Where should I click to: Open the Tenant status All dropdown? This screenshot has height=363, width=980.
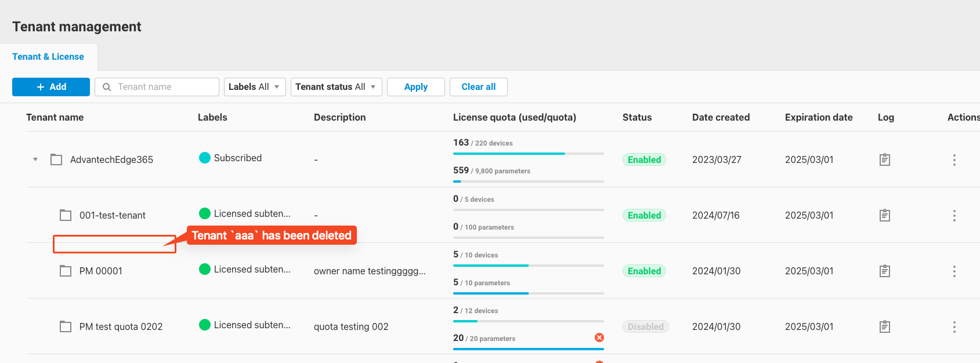coord(336,87)
